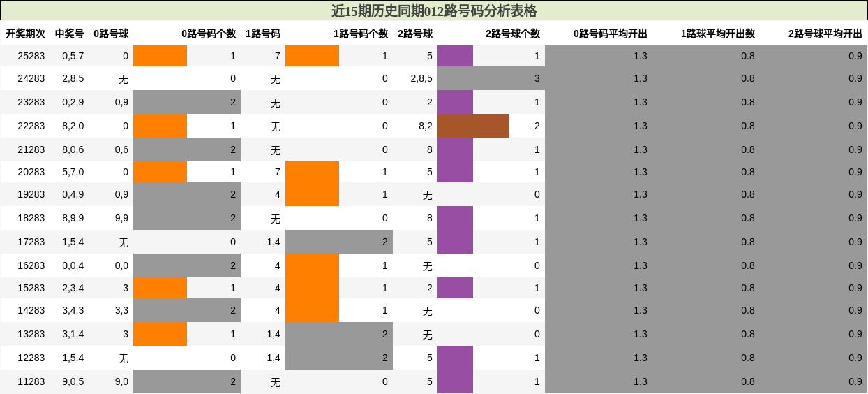The image size is (868, 394).
Task: Click the 开奖期次 column header
Action: [25, 34]
